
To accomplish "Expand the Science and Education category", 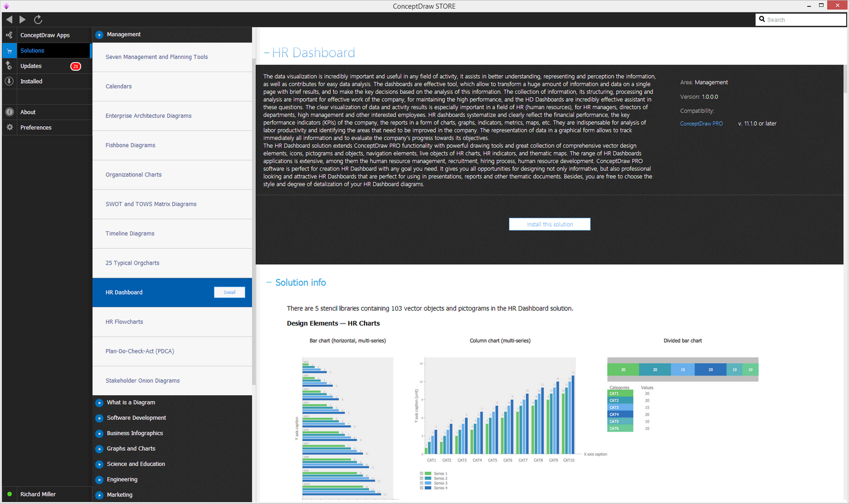I will pos(99,464).
